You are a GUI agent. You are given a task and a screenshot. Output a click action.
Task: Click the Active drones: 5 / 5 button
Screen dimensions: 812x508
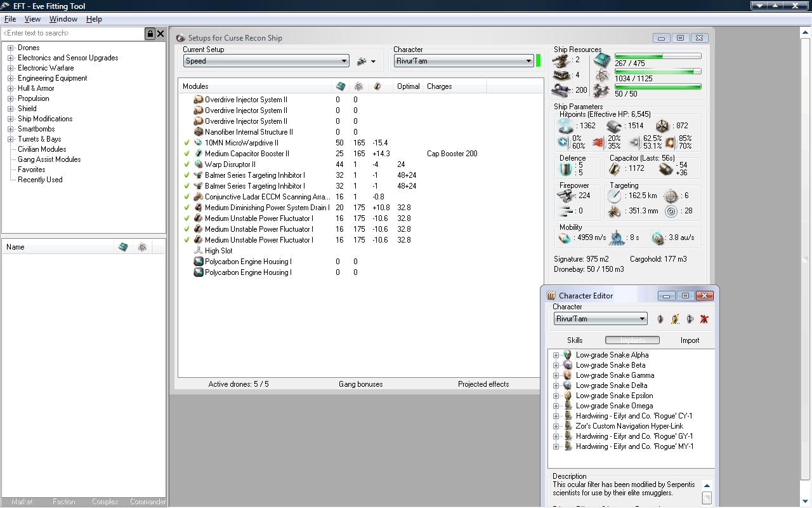click(239, 384)
